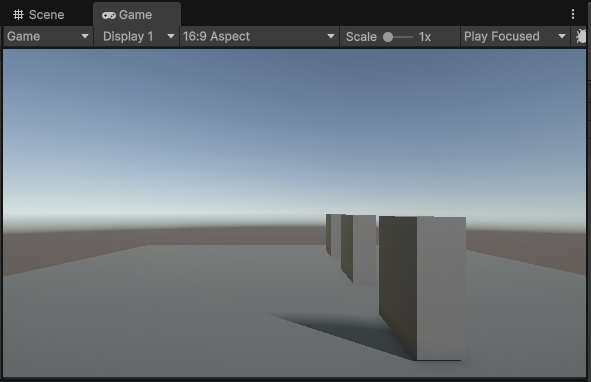Switch to the Scene tab
Image resolution: width=591 pixels, height=382 pixels.
tap(39, 15)
